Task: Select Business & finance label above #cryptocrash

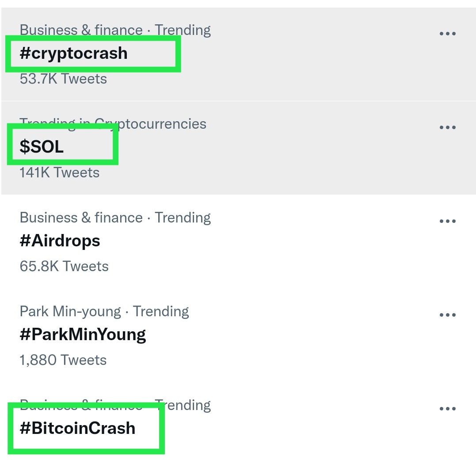Action: [81, 30]
